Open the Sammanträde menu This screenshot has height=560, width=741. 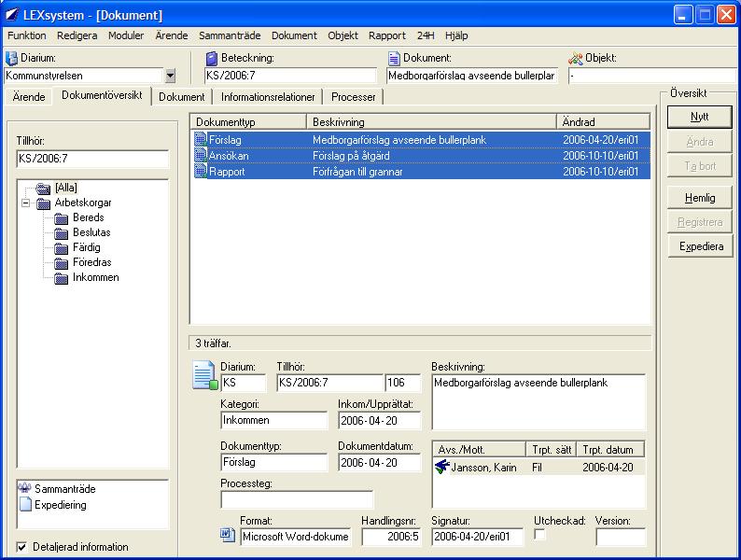pos(230,35)
